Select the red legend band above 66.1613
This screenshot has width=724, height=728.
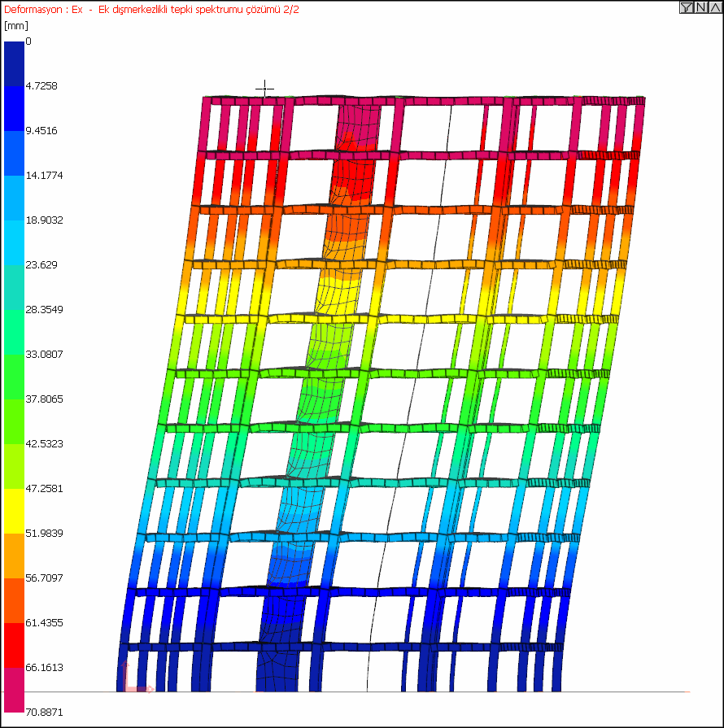[x=14, y=645]
